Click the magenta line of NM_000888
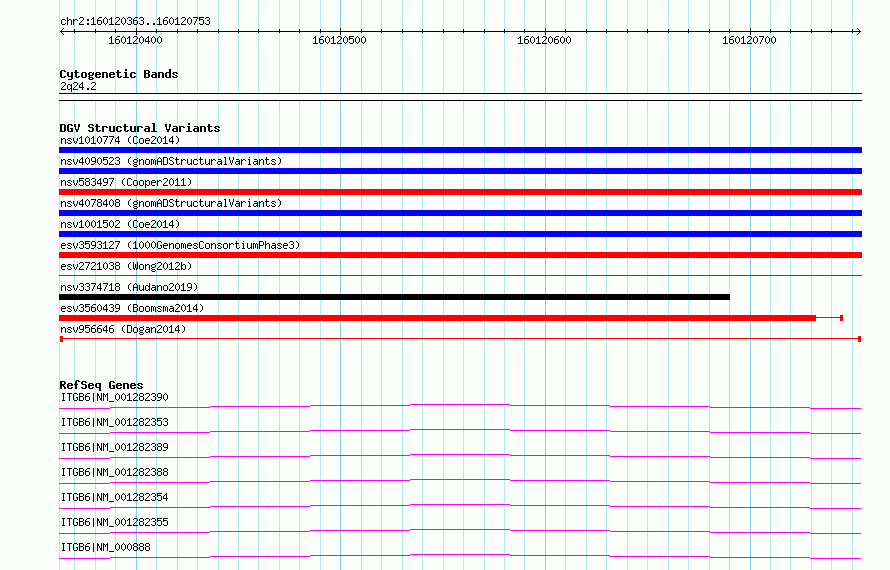 460,556
